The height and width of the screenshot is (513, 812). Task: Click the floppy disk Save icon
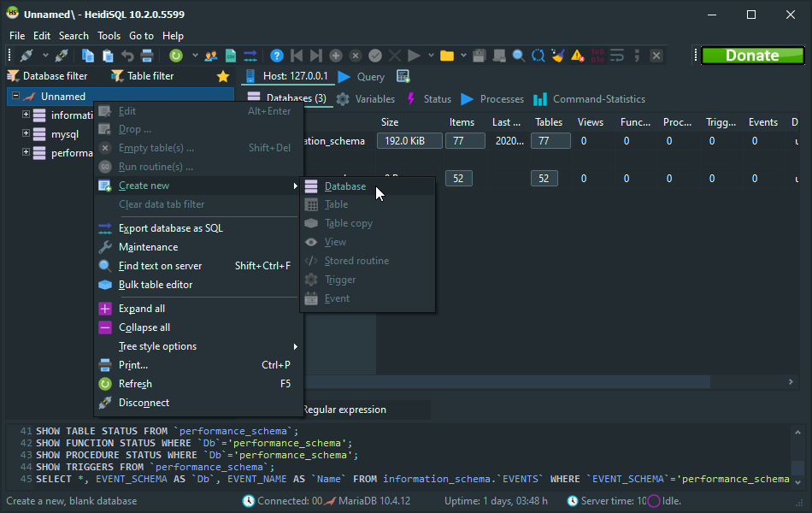tap(479, 56)
